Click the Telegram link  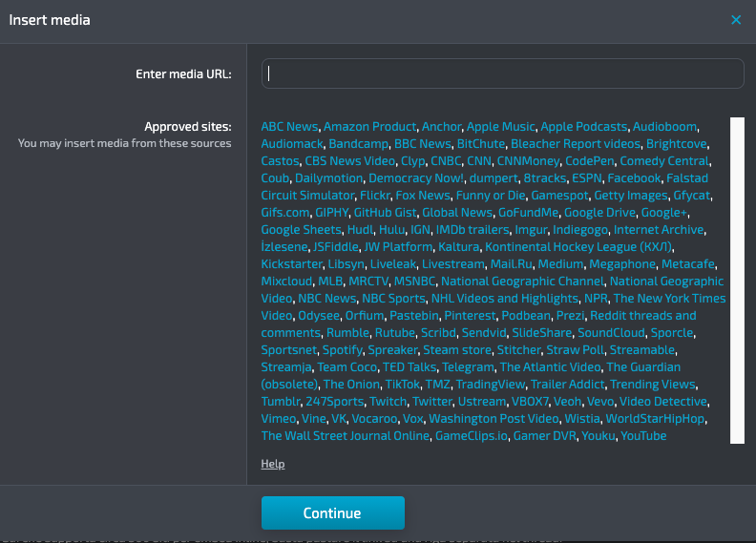[x=468, y=367]
